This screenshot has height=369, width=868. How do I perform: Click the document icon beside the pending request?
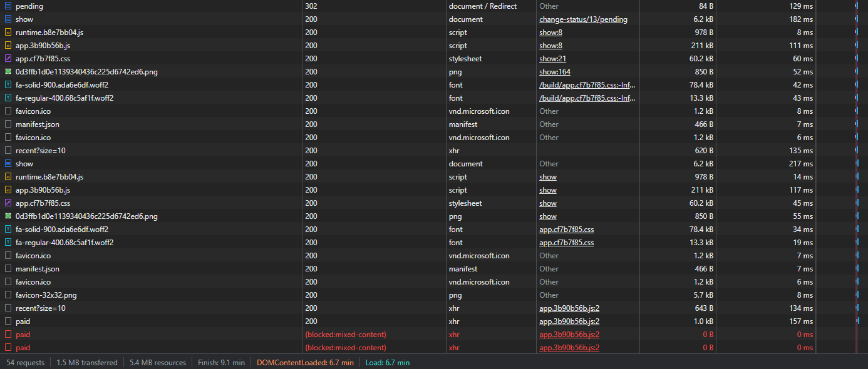9,6
